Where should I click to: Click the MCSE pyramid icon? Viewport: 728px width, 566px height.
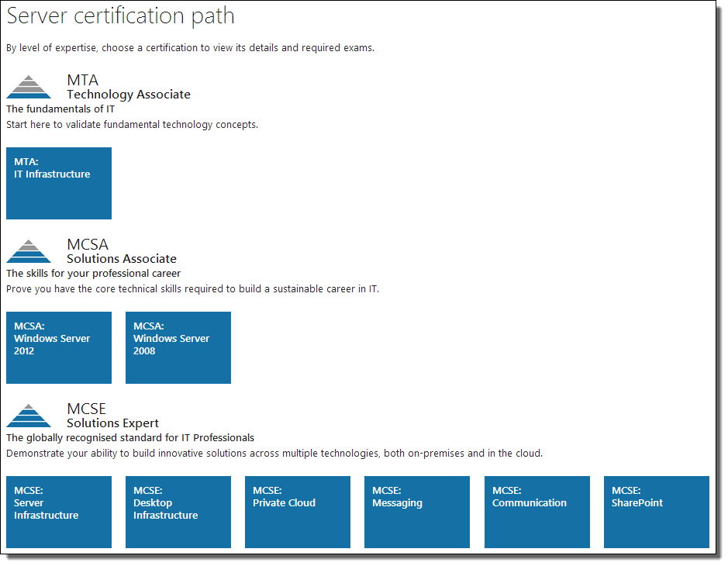29,415
